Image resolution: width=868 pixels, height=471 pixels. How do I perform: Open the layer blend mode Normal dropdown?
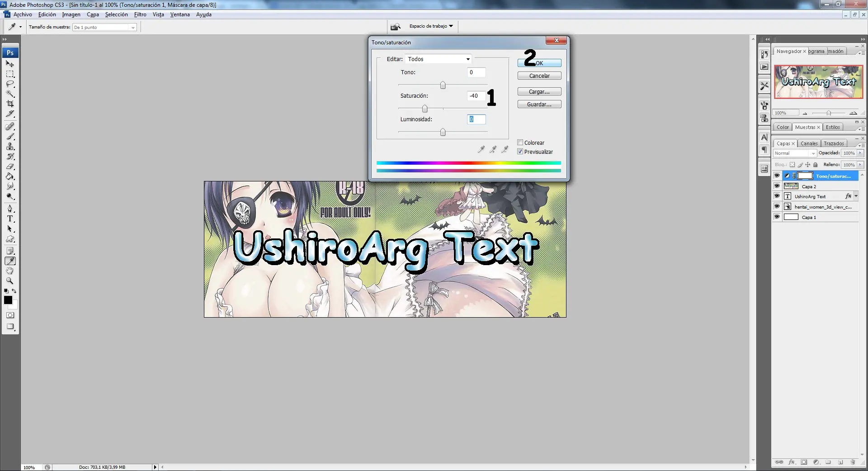click(x=795, y=153)
